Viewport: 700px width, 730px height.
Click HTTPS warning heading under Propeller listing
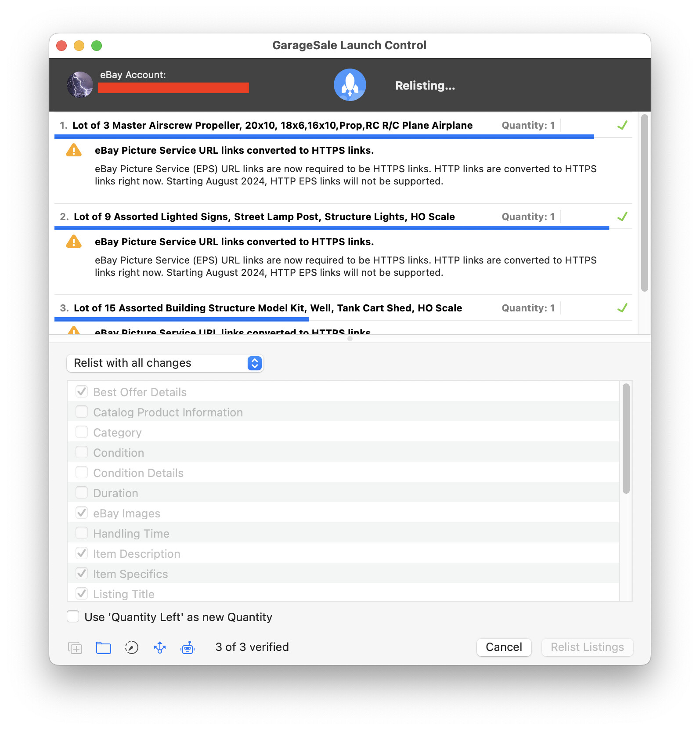pos(235,150)
